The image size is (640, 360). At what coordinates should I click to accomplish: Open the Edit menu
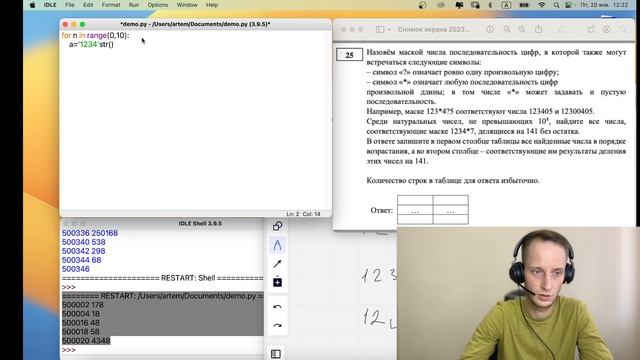point(88,5)
